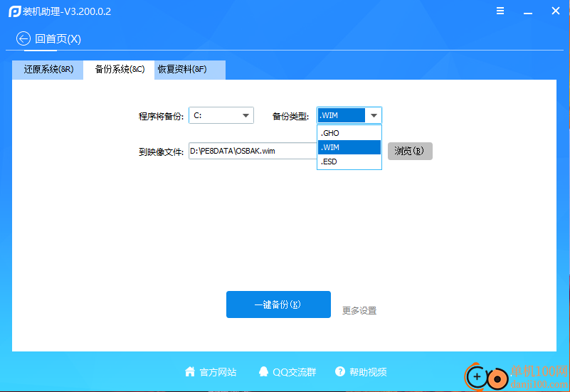Choose .WIM from the backup type list
The image size is (570, 392).
(349, 147)
